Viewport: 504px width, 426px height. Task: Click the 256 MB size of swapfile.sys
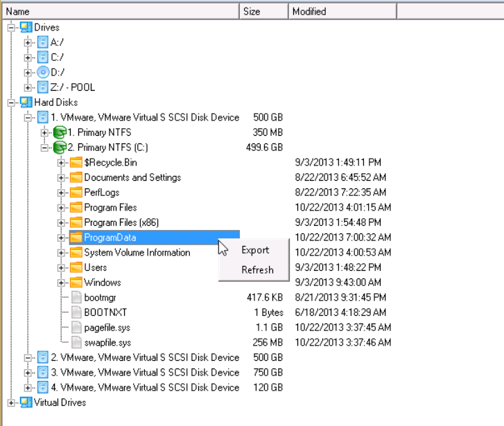click(268, 342)
